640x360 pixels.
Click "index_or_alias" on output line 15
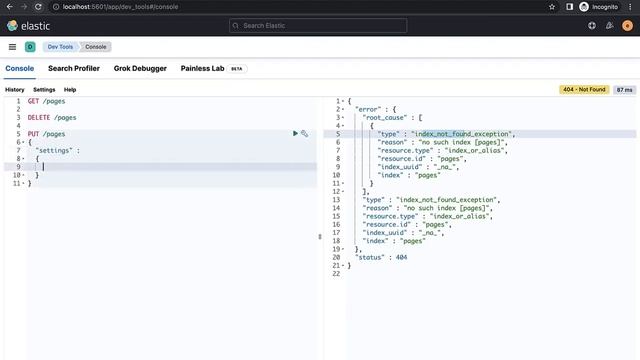[x=459, y=216]
